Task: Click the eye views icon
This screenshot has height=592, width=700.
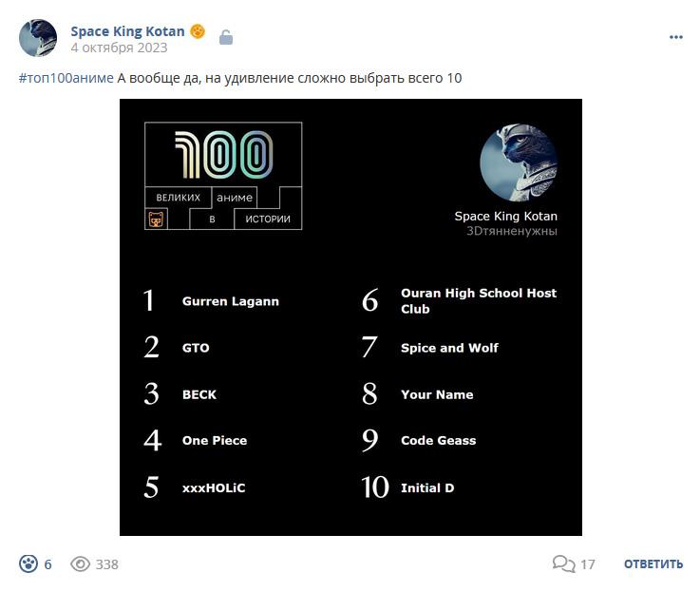Action: [x=81, y=563]
